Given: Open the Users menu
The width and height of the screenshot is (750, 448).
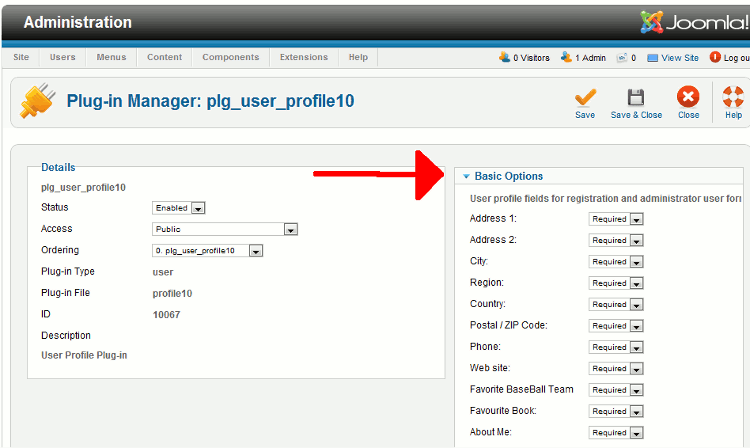Looking at the screenshot, I should 62,58.
